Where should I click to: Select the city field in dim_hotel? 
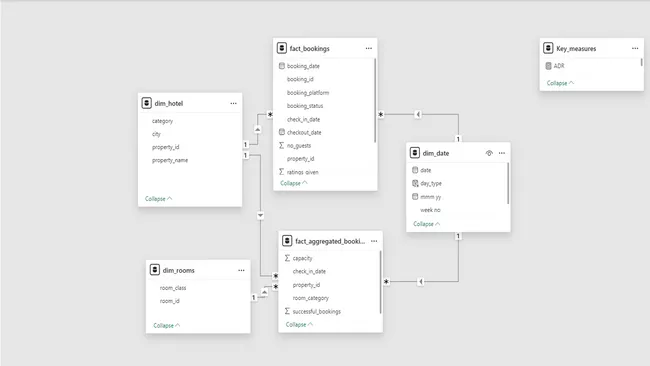point(156,134)
